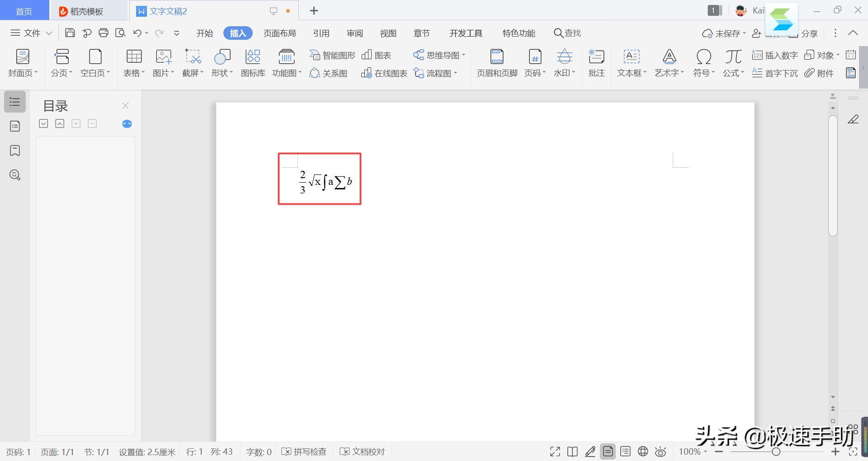Toggle 拼写检查 spell check in status bar
Image resolution: width=868 pixels, height=461 pixels.
[304, 452]
